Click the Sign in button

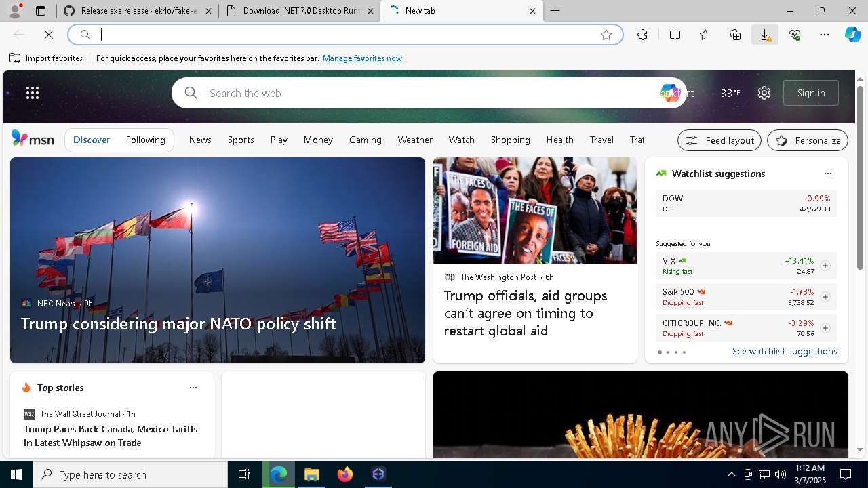[811, 93]
